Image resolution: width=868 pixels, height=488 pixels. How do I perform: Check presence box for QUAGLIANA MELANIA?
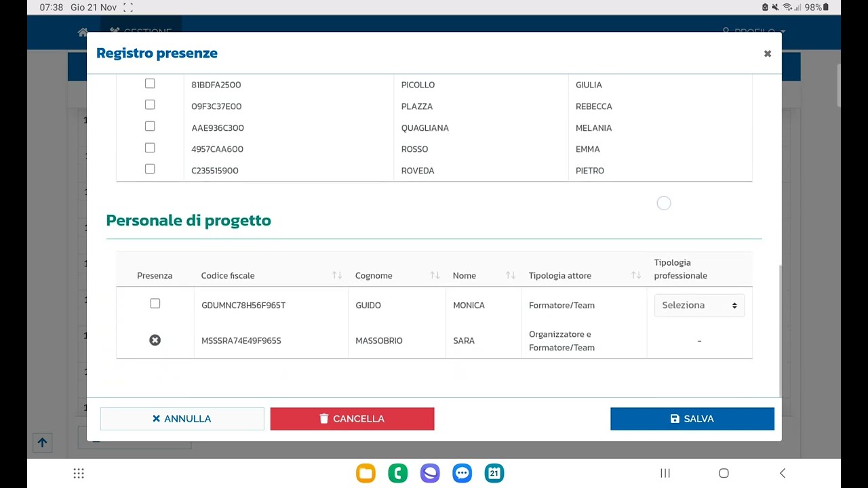point(150,127)
